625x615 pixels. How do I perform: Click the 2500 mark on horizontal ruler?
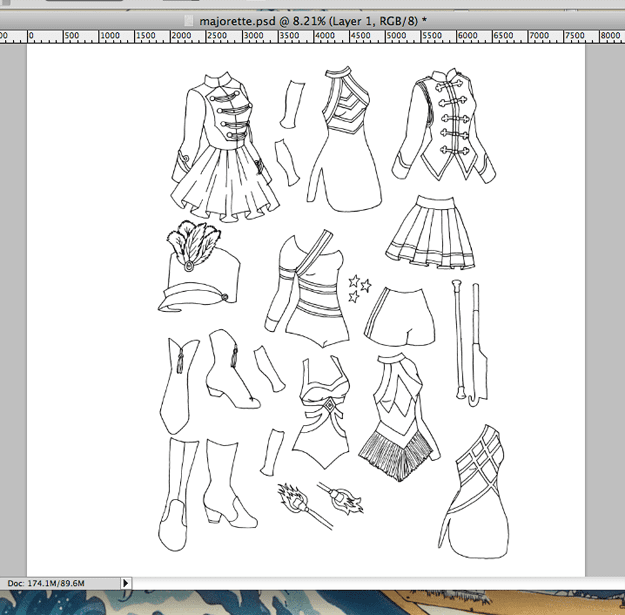tap(217, 35)
